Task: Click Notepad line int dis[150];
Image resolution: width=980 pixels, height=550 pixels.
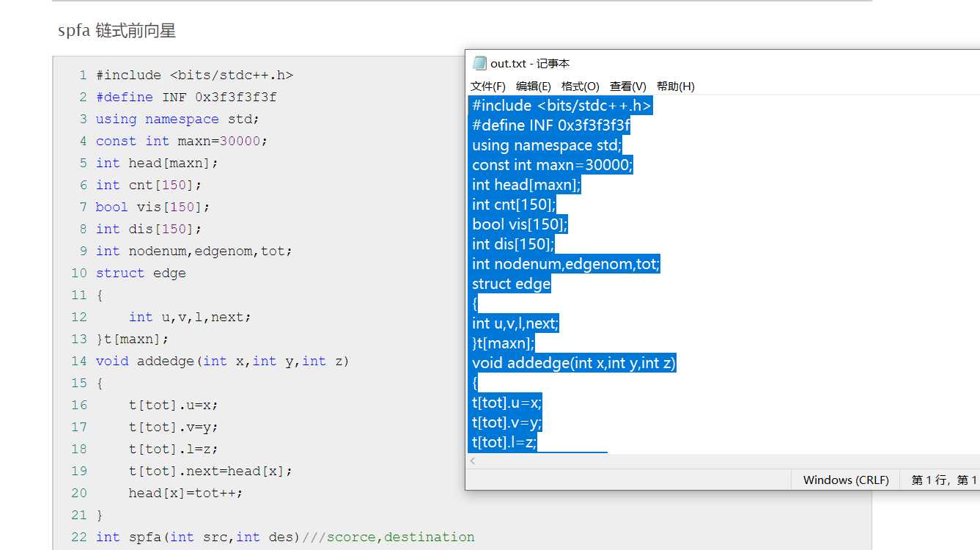Action: point(513,244)
